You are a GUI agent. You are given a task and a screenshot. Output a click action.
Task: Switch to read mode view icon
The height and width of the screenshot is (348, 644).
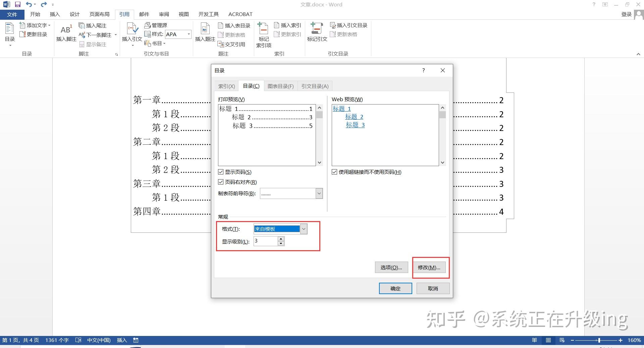(534, 340)
